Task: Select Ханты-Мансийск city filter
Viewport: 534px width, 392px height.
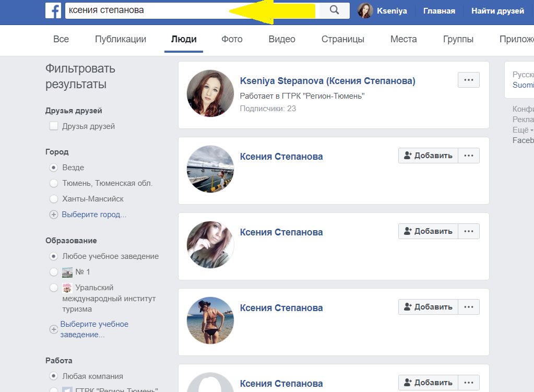Action: 53,199
